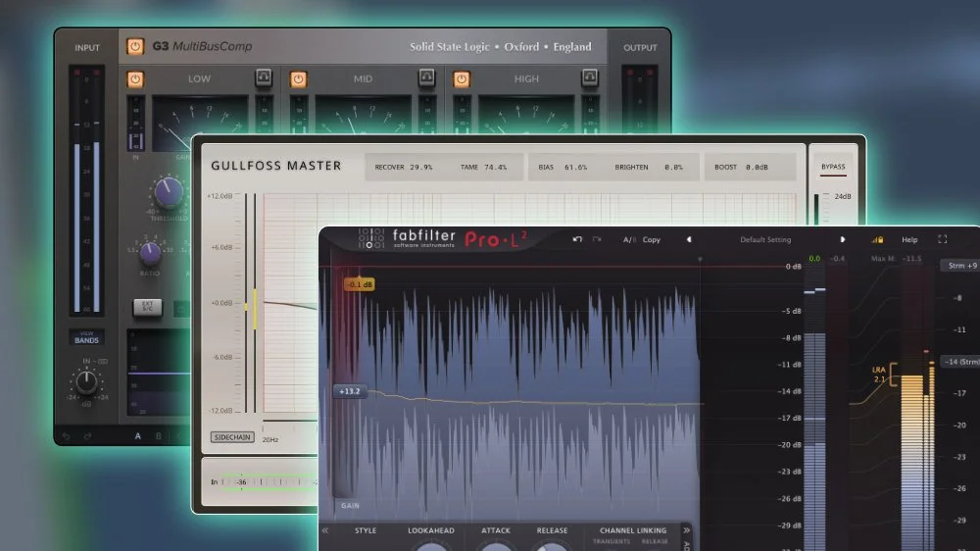This screenshot has height=551, width=980.
Task: Solo the LOW band with headphone icon
Action: coord(263,77)
